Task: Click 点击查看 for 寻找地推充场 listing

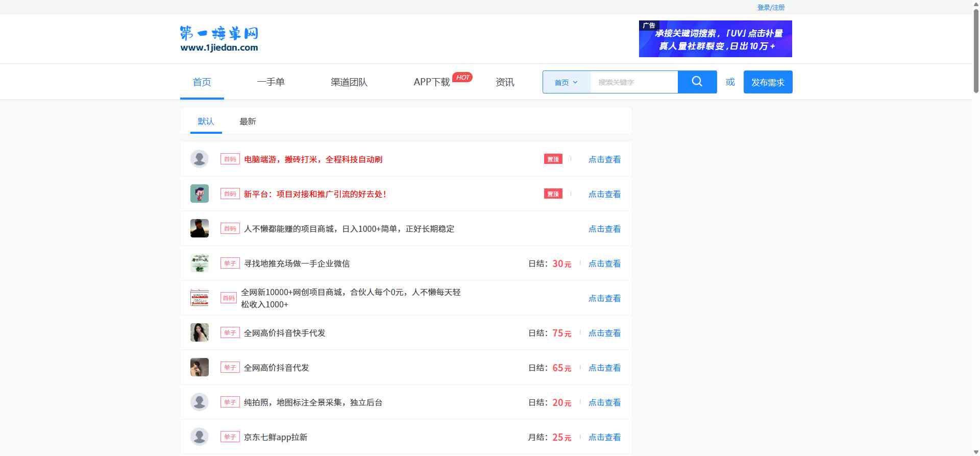Action: click(604, 263)
